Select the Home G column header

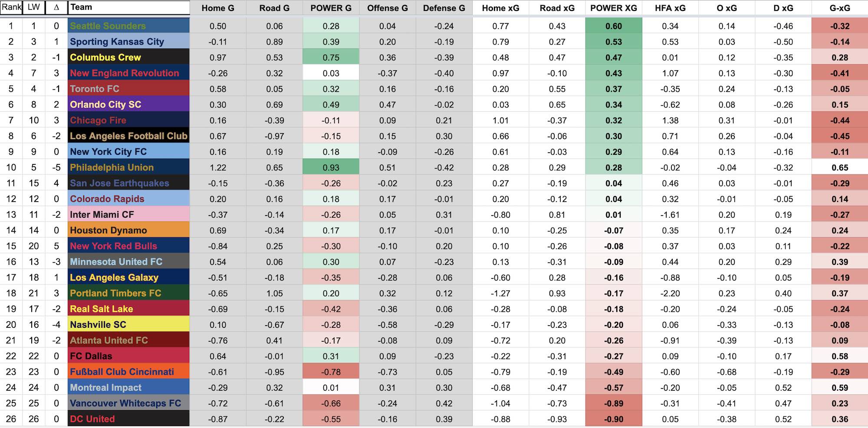pyautogui.click(x=218, y=8)
